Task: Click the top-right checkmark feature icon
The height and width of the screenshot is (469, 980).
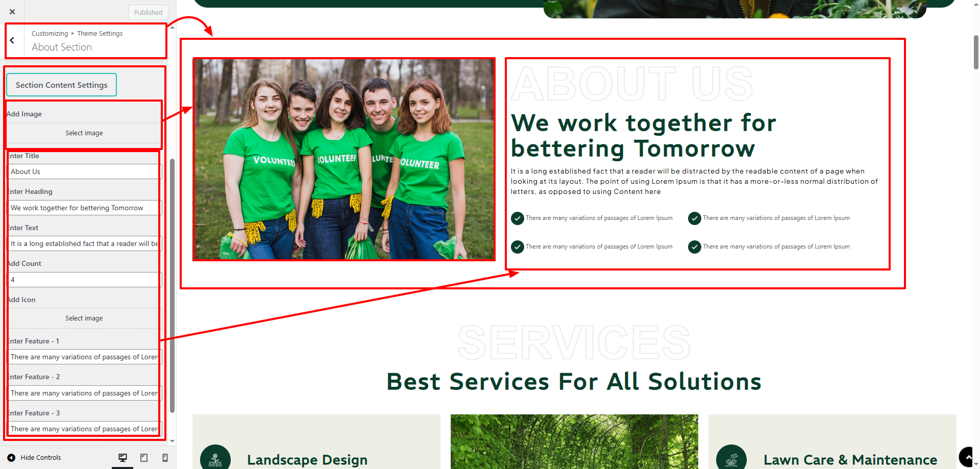Action: 695,218
